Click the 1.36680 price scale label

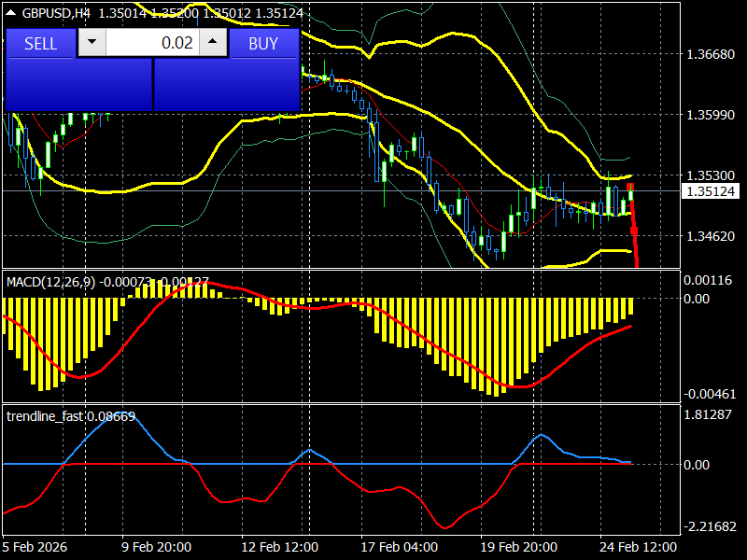click(x=710, y=54)
